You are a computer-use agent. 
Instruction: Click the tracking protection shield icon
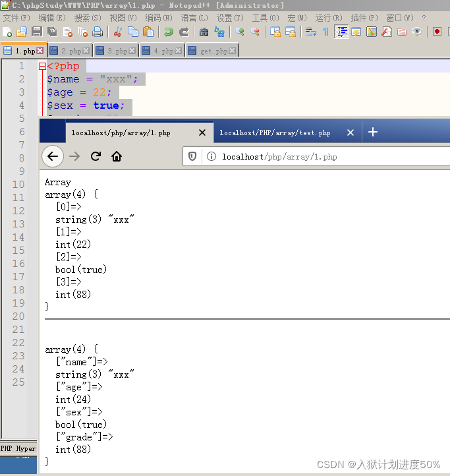tap(192, 157)
